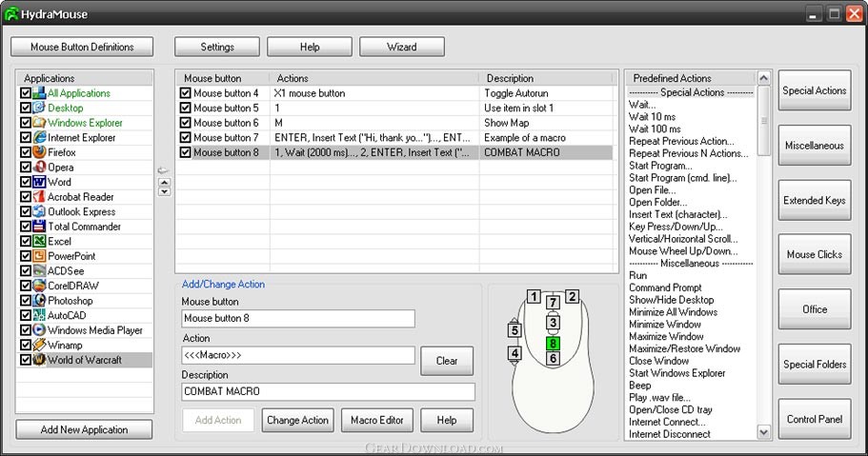Click the Predefined Actions scroll up arrow

point(763,78)
